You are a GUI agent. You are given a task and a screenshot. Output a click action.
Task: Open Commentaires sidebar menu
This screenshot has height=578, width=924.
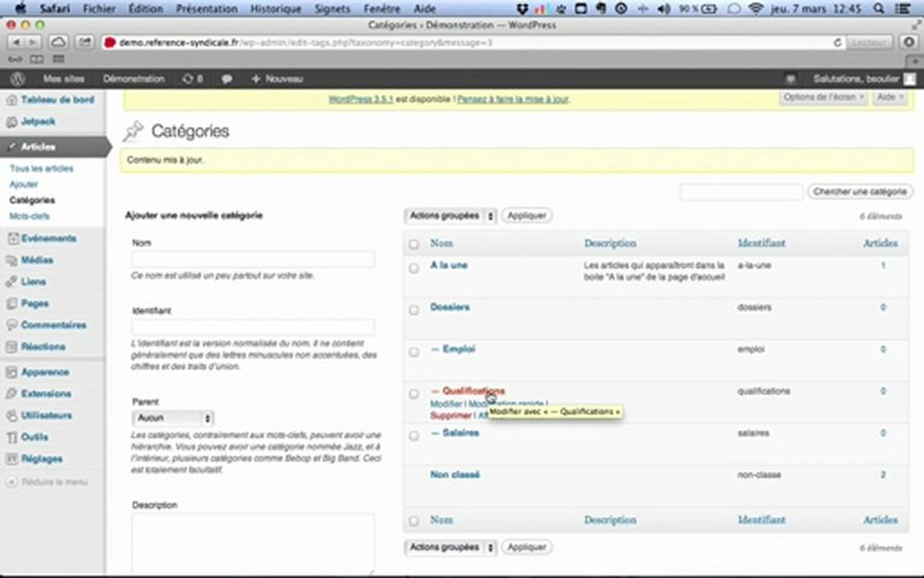pos(52,325)
